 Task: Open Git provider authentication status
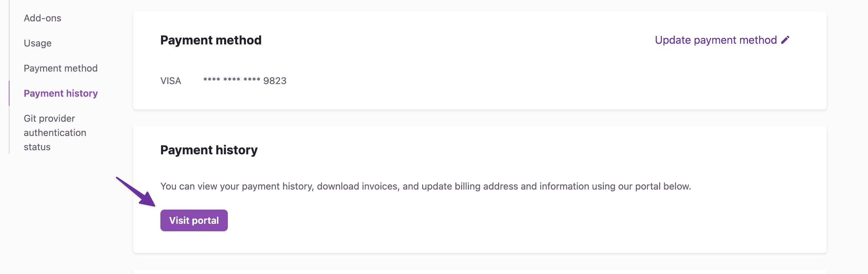point(55,133)
